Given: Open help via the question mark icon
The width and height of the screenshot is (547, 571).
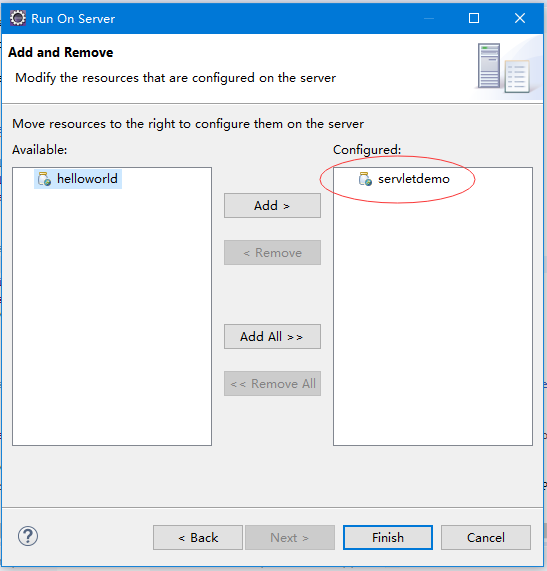Looking at the screenshot, I should click(28, 536).
